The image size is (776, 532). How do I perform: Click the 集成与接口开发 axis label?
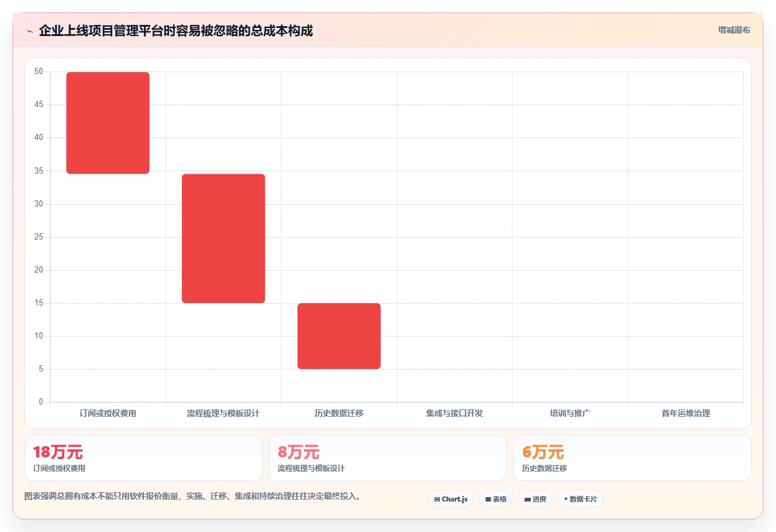[x=455, y=413]
